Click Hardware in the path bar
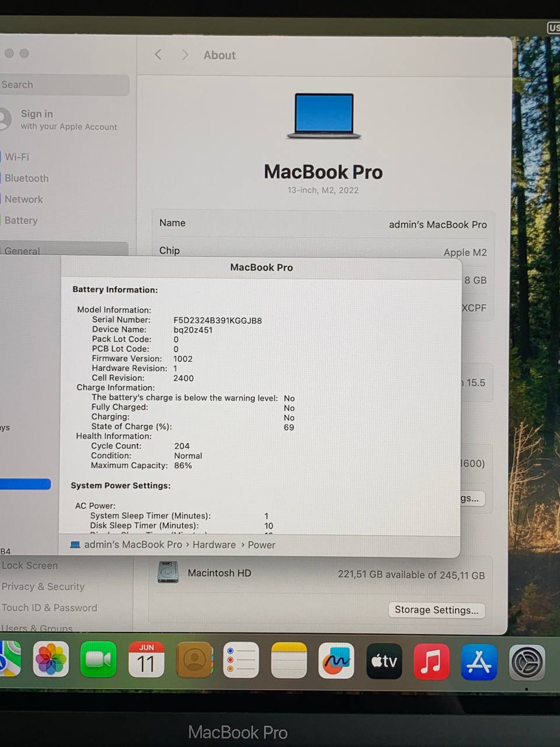560x747 pixels. (x=214, y=544)
